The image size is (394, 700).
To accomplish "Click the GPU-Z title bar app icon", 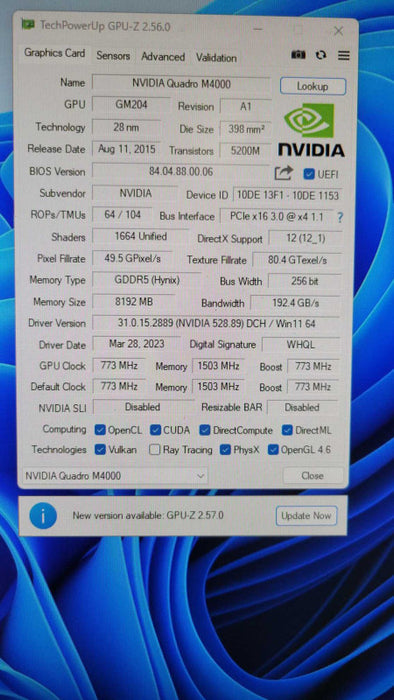I will [28, 25].
